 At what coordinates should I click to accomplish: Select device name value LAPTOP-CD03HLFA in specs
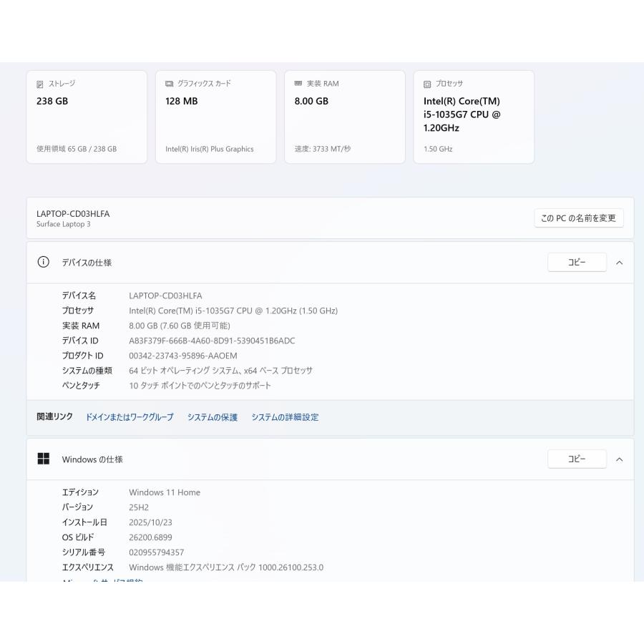(x=165, y=296)
